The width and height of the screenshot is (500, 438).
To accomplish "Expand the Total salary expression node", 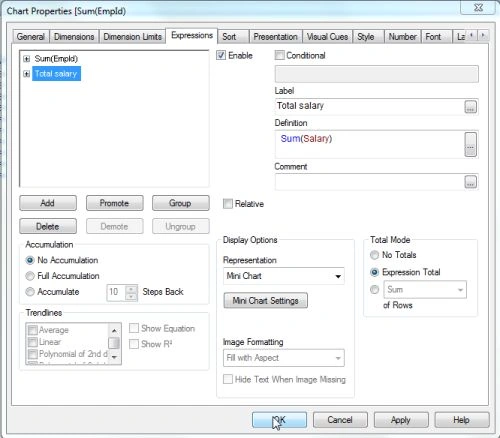I will point(27,74).
